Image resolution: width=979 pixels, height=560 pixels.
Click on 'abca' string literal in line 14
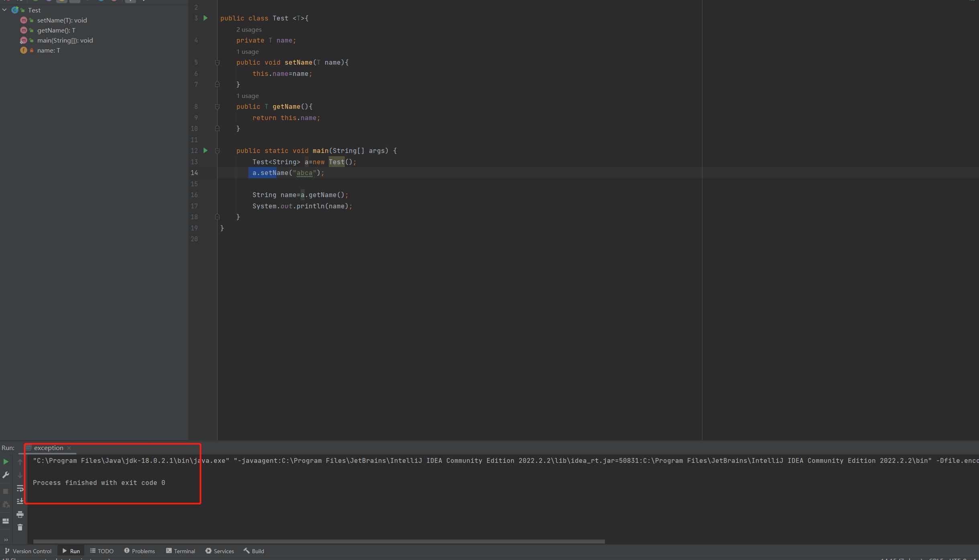pos(304,173)
